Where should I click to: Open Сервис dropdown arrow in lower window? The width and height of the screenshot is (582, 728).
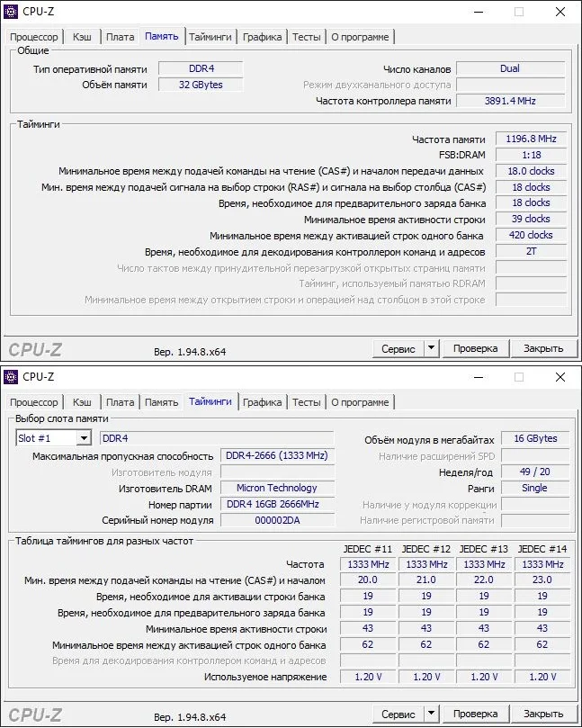pyautogui.click(x=431, y=714)
